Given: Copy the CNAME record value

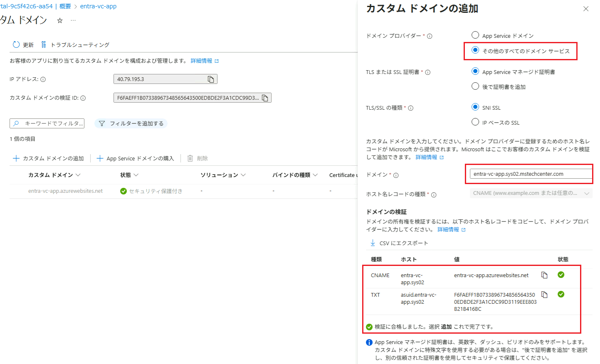Looking at the screenshot, I should pyautogui.click(x=544, y=275).
